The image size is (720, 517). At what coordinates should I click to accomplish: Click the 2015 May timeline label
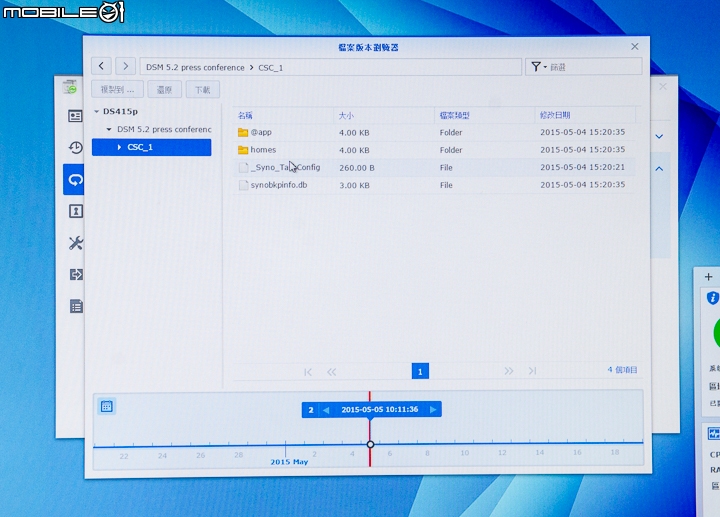click(x=289, y=462)
